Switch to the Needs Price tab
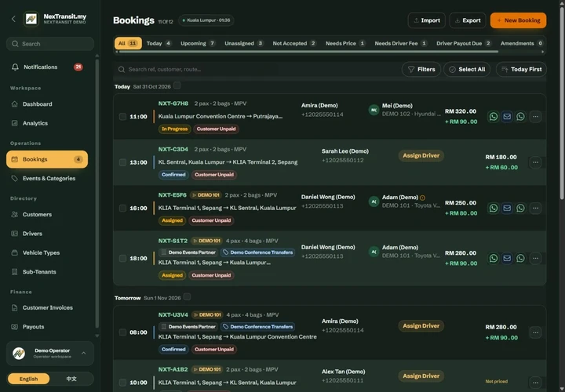 coord(345,43)
